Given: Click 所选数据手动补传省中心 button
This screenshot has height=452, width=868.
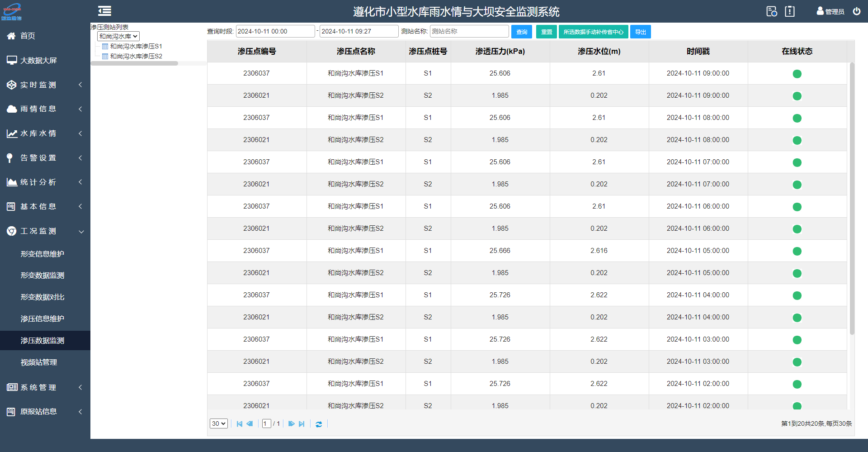Looking at the screenshot, I should [x=593, y=32].
